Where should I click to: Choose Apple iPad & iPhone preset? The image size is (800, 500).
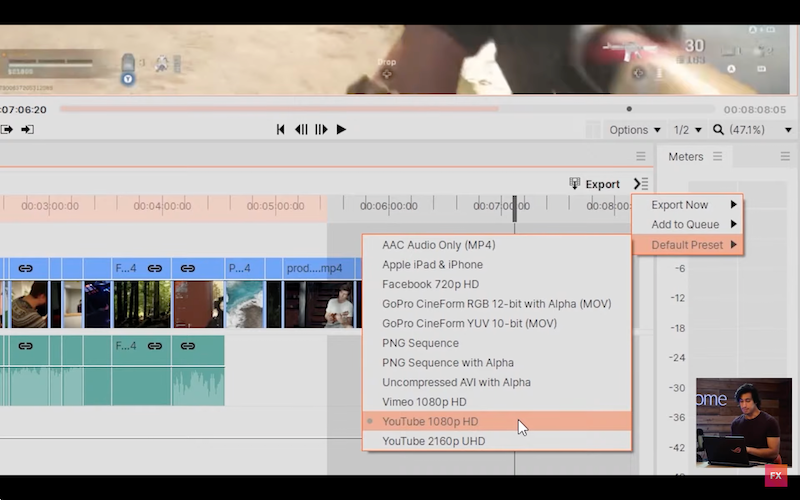click(x=497, y=264)
